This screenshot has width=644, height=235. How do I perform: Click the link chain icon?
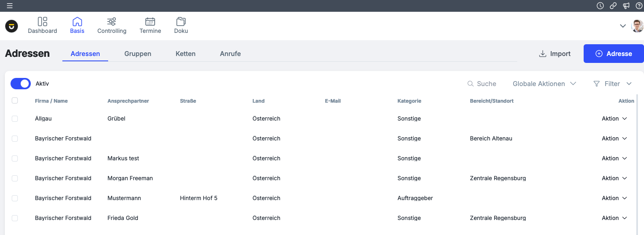(x=613, y=6)
